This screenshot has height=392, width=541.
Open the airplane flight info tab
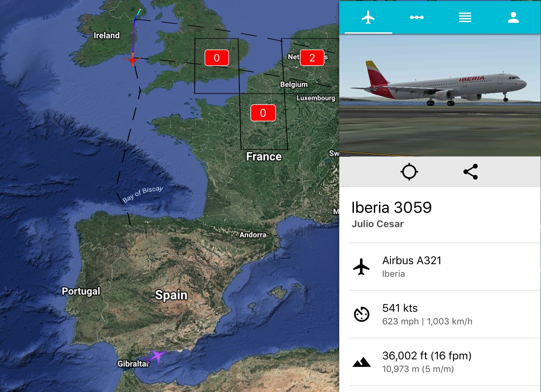tap(368, 17)
